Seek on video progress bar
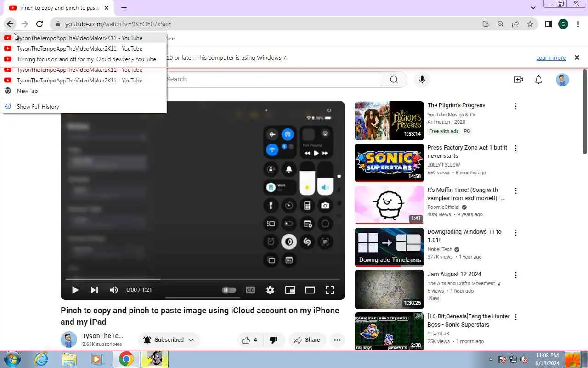Viewport: 588px width, 368px height. (203, 279)
